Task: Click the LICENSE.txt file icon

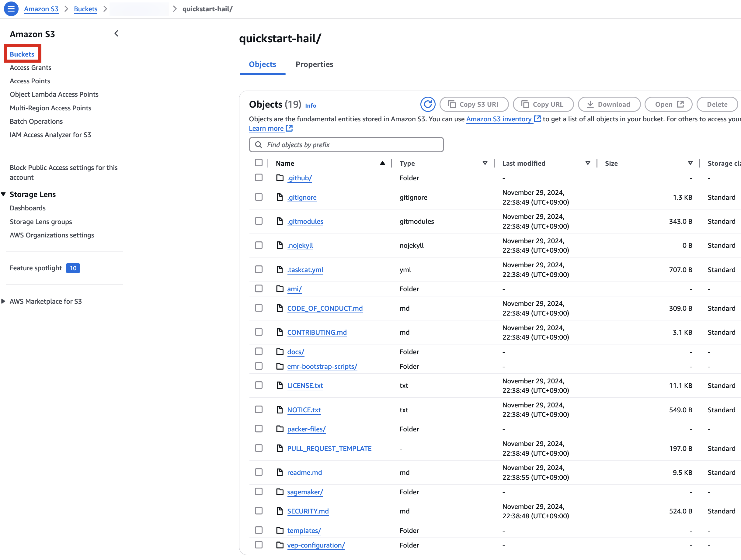Action: tap(280, 385)
